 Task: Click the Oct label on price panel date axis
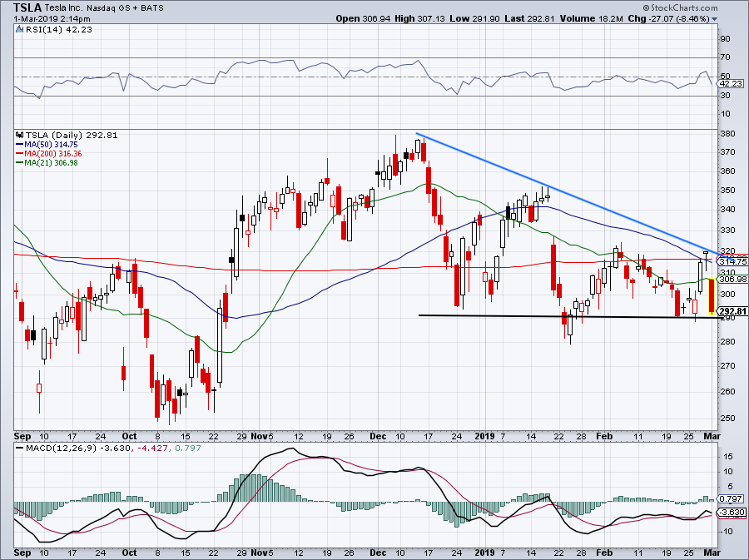pos(129,436)
